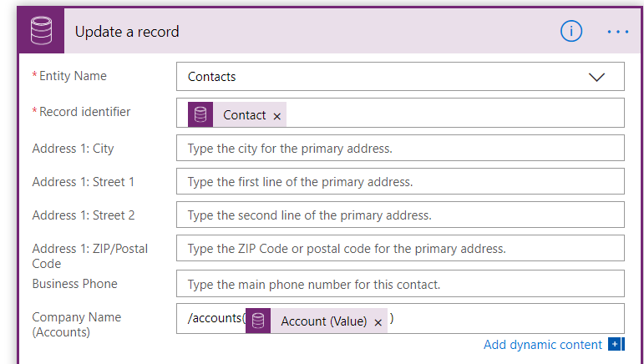Remove the Contact dynamic content token
The width and height of the screenshot is (644, 364).
coord(277,116)
